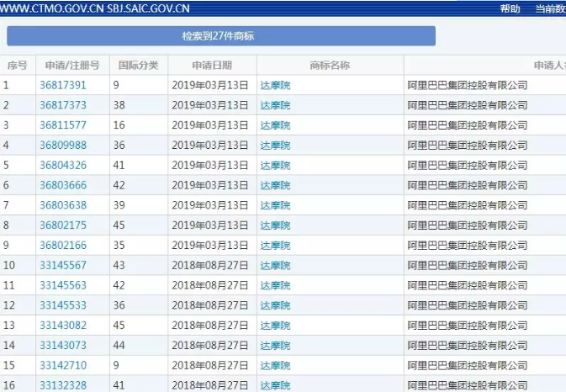The width and height of the screenshot is (566, 392).
Task: Select applicant 阿里巴巴集团控股有限公司 in row 33142710
Action: [x=468, y=365]
